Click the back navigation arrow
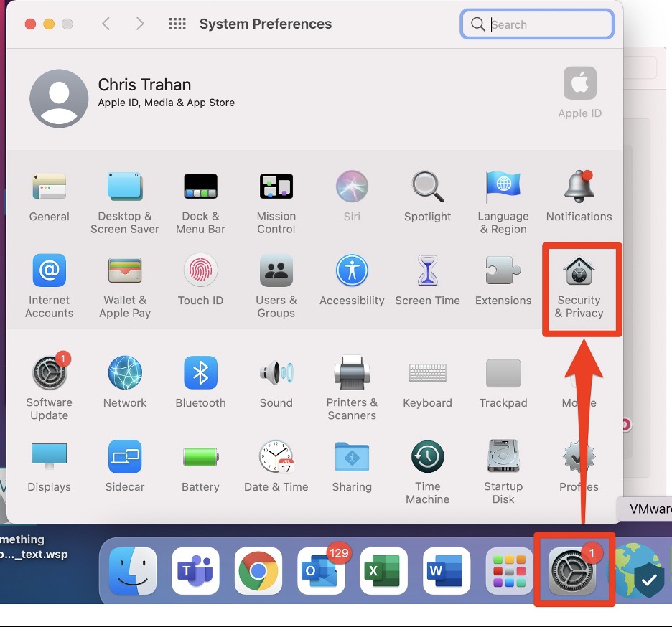 [106, 24]
